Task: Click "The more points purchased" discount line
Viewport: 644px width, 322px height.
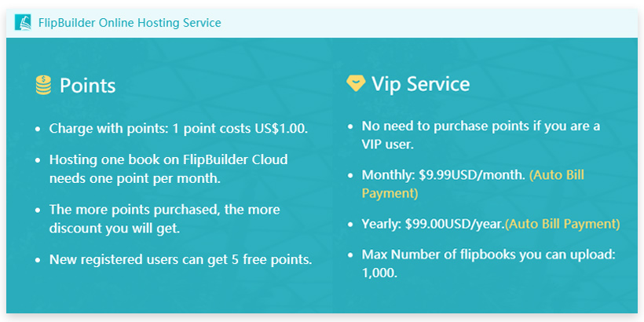Action: tap(164, 210)
